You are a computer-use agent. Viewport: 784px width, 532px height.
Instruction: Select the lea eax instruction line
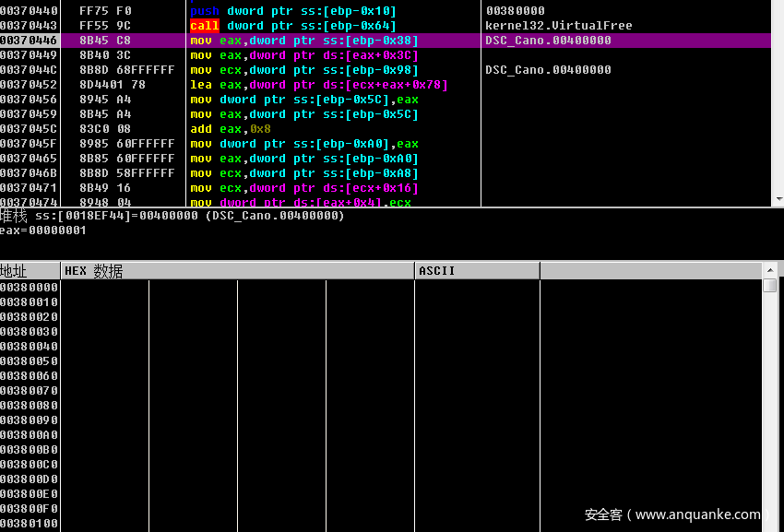318,85
